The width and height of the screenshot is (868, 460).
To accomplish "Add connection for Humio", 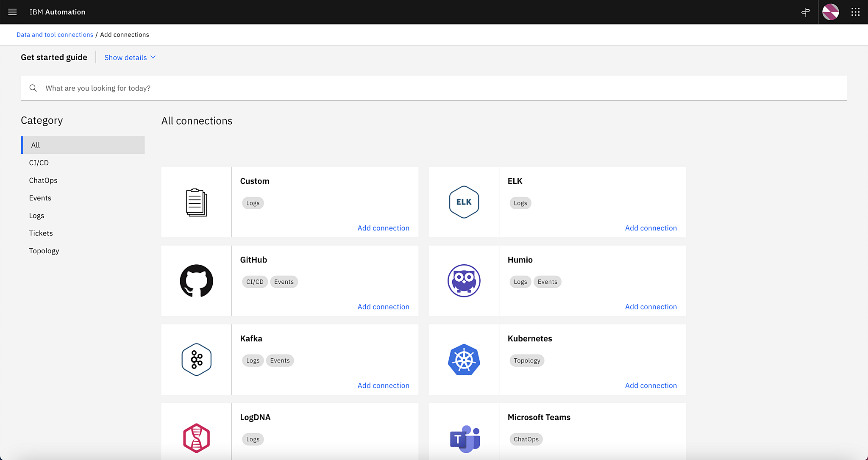I will [651, 307].
